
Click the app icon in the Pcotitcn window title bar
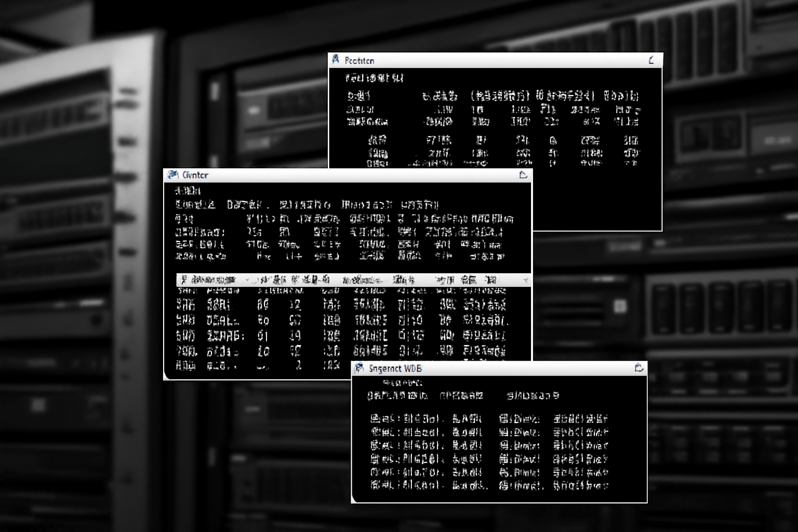coord(336,60)
